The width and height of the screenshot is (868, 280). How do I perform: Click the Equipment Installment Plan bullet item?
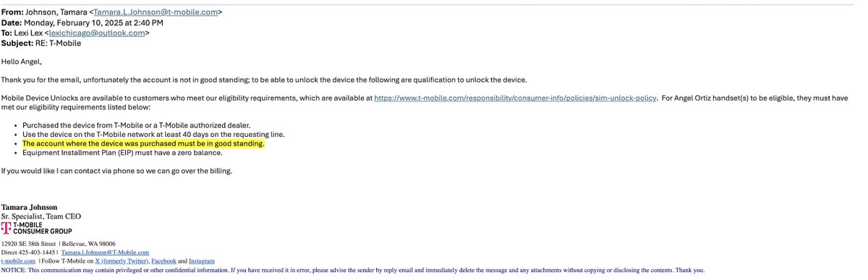point(122,153)
